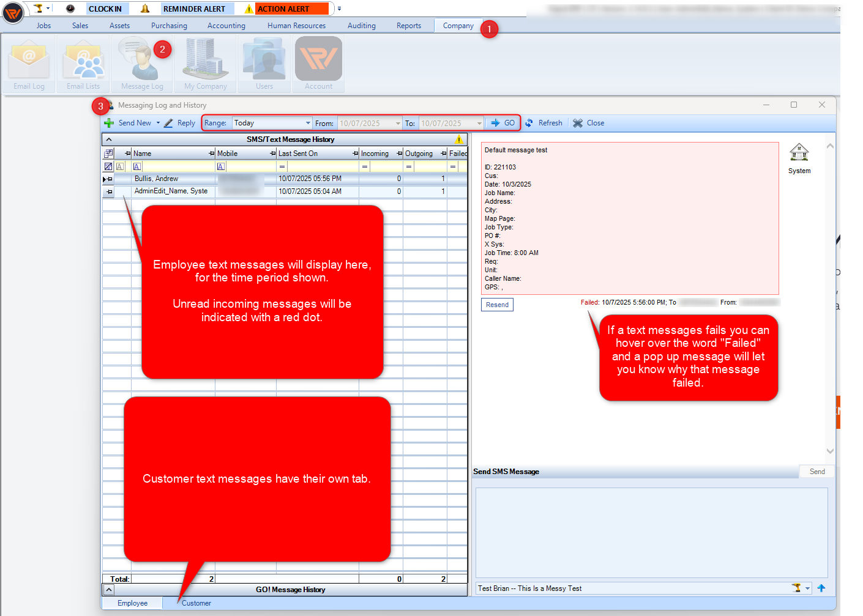
Task: Click the Resend button
Action: point(497,305)
